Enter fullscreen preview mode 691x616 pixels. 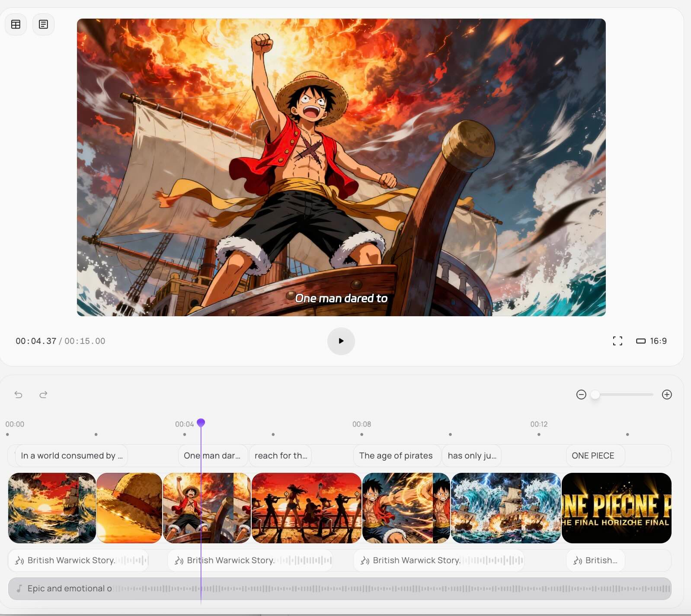pos(617,341)
